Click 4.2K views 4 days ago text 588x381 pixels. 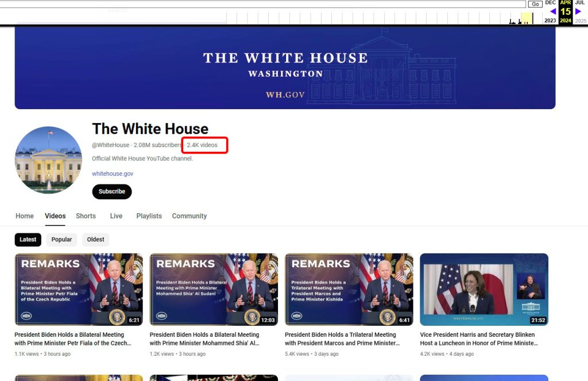point(447,353)
